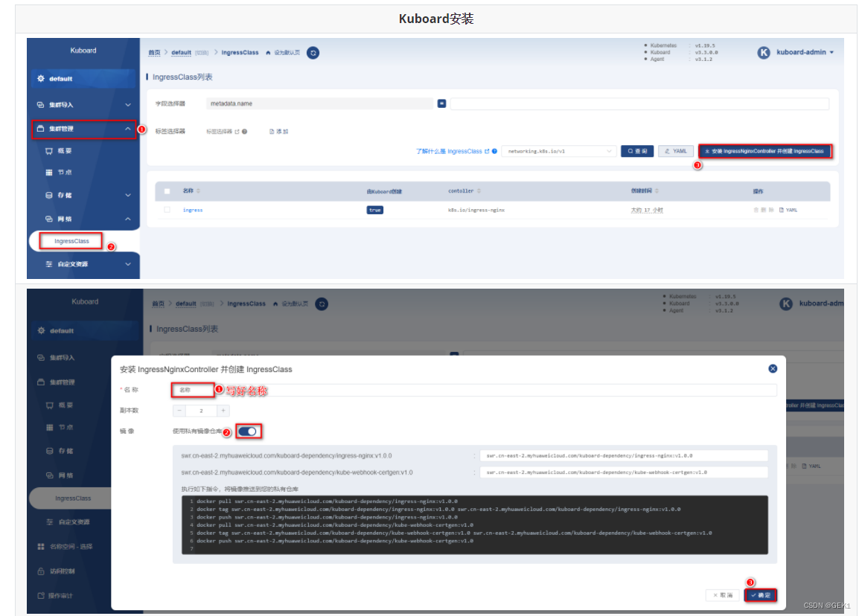862x616 pixels.
Task: Expand 集群导入 chevron in upper sidebar
Action: coord(128,105)
